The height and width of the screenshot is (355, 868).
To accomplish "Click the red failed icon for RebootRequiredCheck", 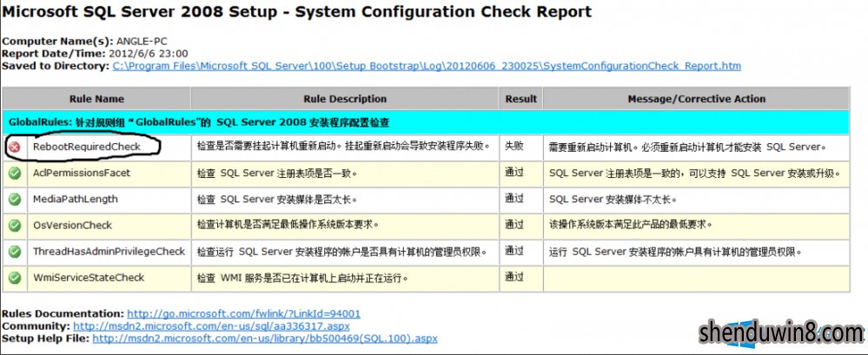I will [15, 147].
